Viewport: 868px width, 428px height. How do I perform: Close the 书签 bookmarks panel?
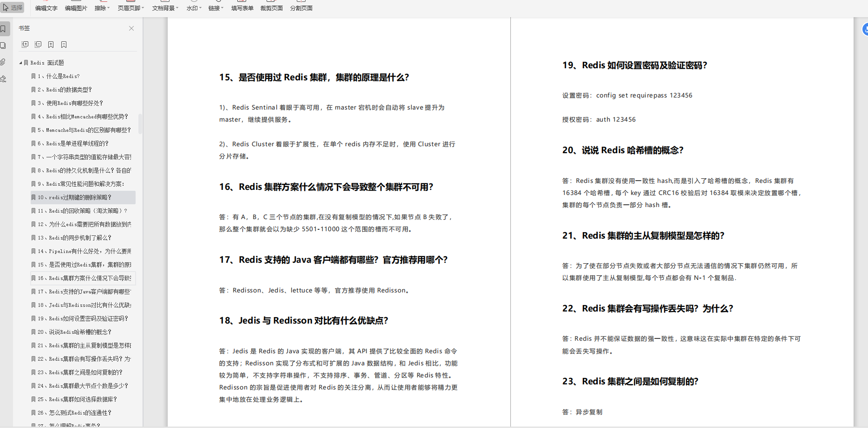[131, 28]
